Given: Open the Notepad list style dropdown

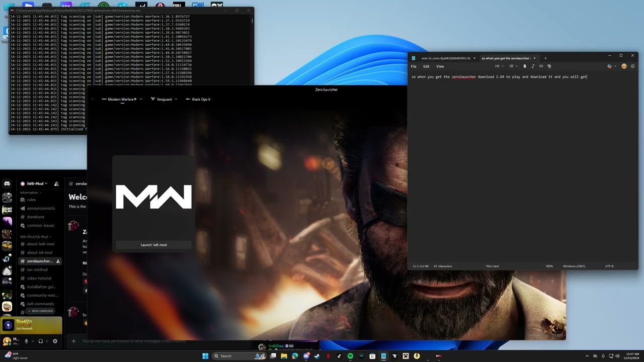Looking at the screenshot, I should (513, 66).
